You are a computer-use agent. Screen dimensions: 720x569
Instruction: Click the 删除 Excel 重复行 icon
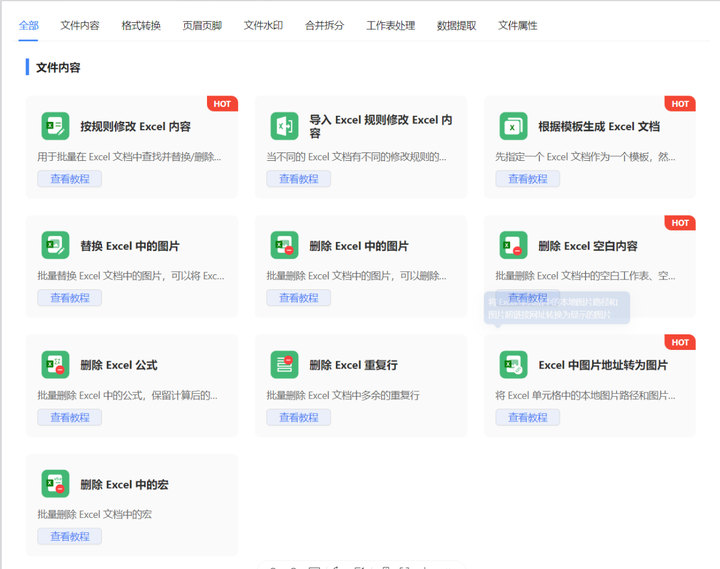[x=284, y=365]
